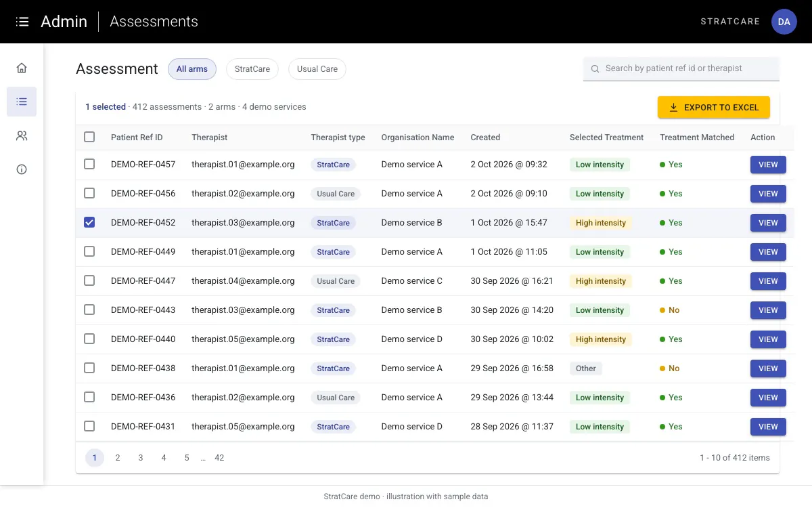Check the DEMO-REF-0456 row checkbox
Image resolution: width=812 pixels, height=508 pixels.
point(89,193)
